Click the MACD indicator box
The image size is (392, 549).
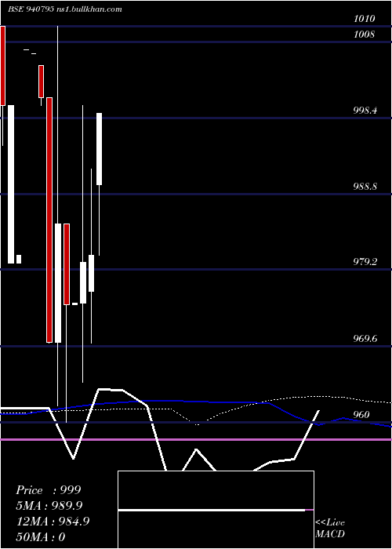coord(216,510)
